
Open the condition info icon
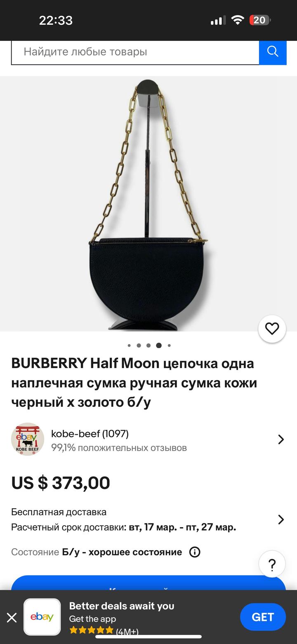pyautogui.click(x=195, y=552)
